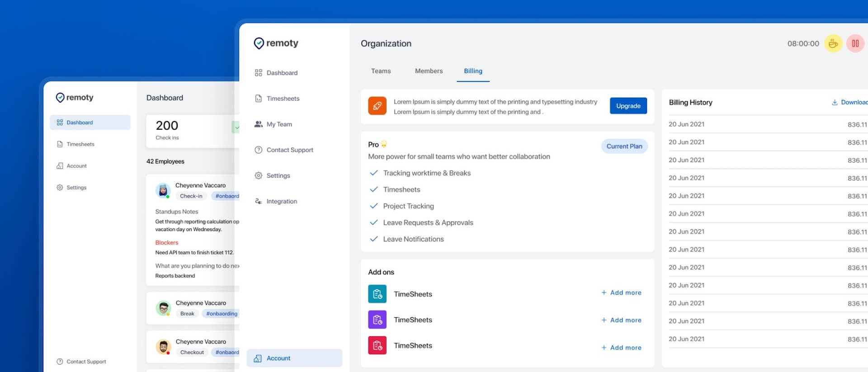Click avatar of Cheyenne Vaccaro with Check-in status

163,190
